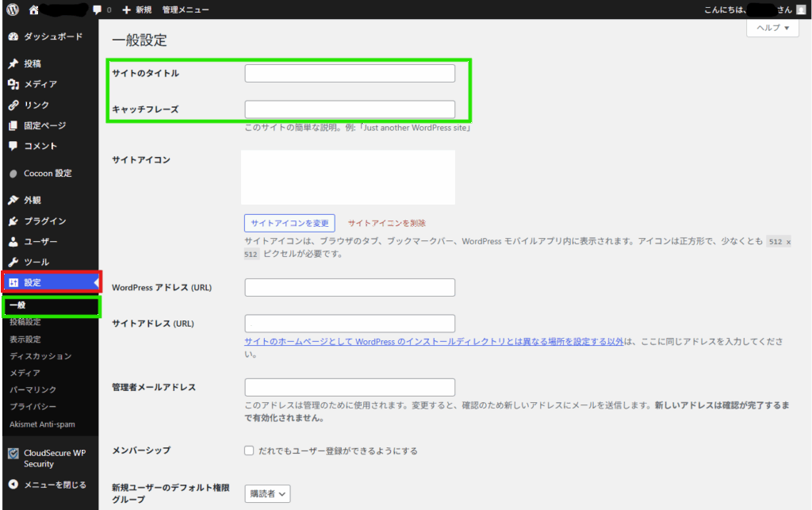This screenshot has width=812, height=510.
Task: Open ディスカッション submenu
Action: click(x=40, y=356)
